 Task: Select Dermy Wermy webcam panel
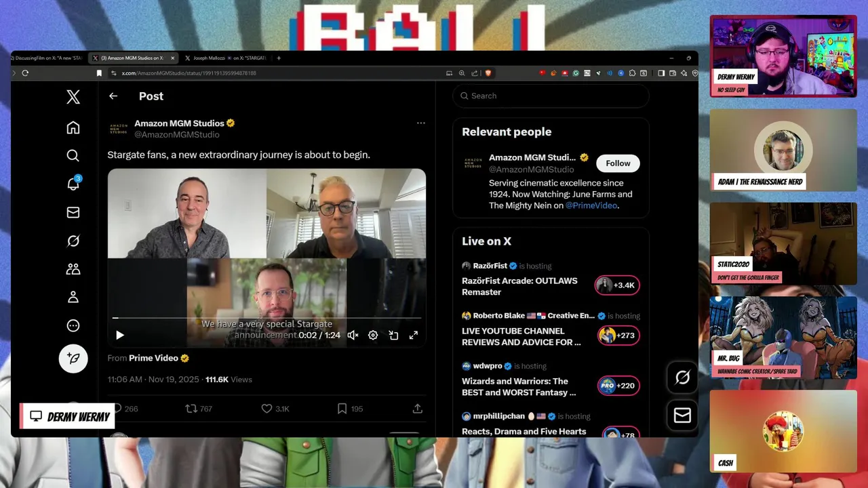coord(783,56)
